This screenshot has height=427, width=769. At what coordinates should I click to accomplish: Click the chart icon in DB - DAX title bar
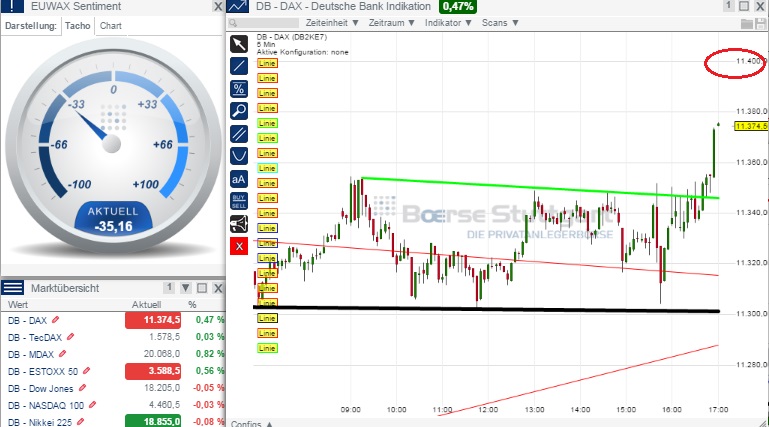(x=238, y=6)
